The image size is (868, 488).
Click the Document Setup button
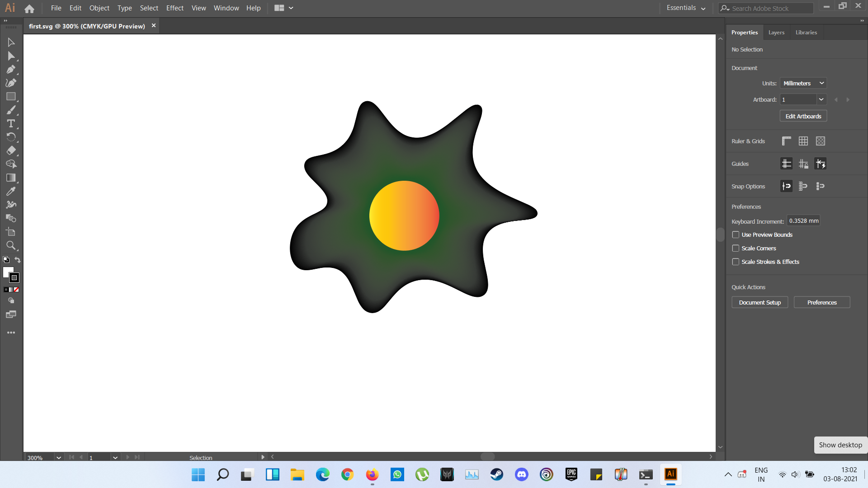pyautogui.click(x=759, y=302)
